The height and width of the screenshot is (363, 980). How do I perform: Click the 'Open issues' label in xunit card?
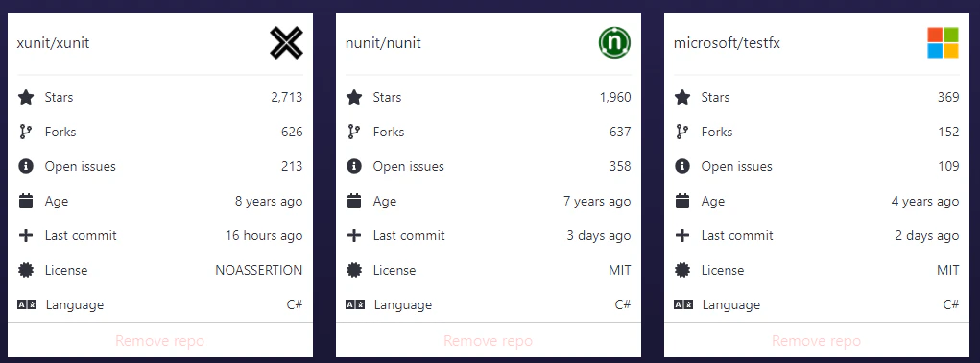[80, 166]
